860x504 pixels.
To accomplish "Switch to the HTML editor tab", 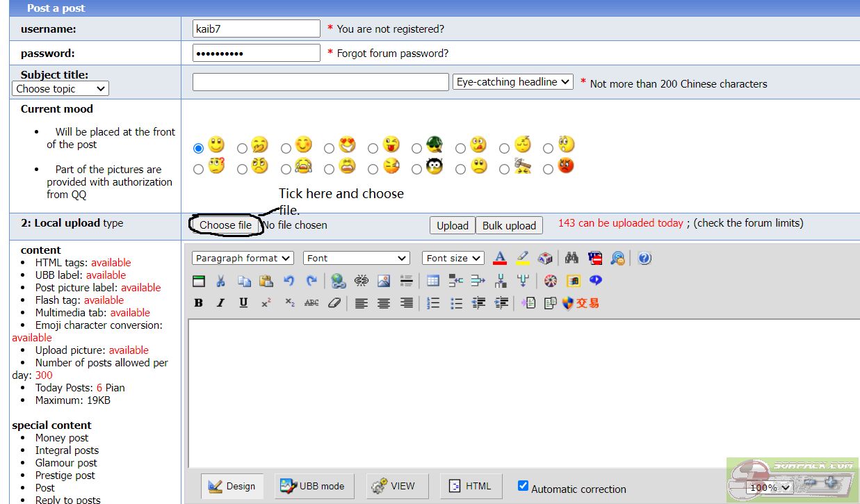I will (470, 486).
